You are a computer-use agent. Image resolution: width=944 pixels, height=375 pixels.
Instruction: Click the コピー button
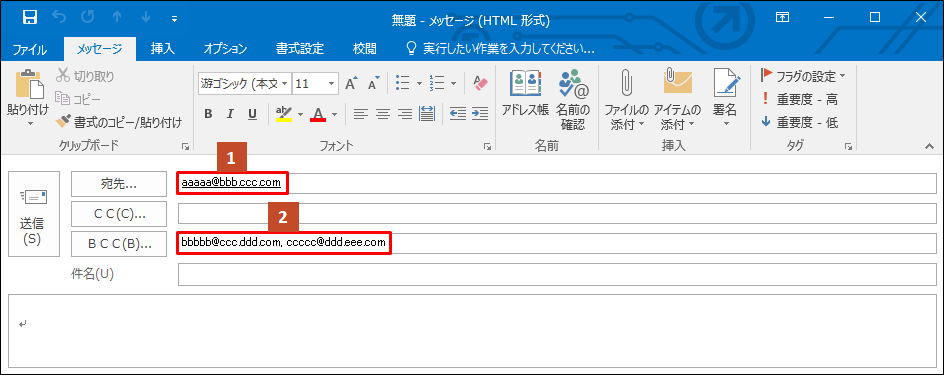(78, 99)
